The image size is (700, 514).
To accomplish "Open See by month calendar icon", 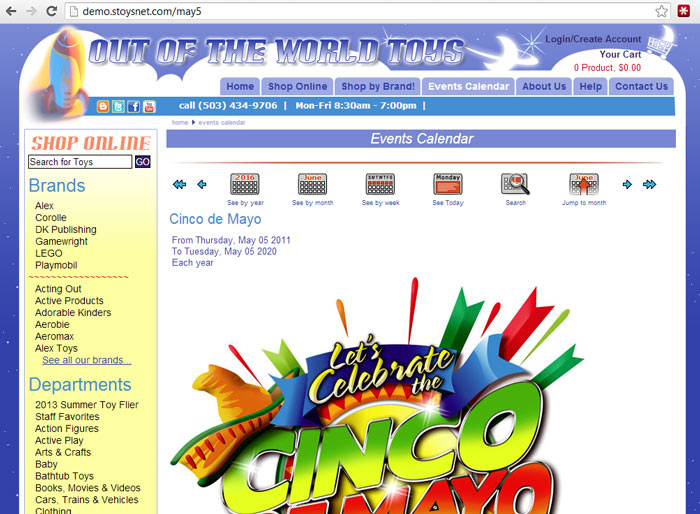I will click(x=312, y=184).
